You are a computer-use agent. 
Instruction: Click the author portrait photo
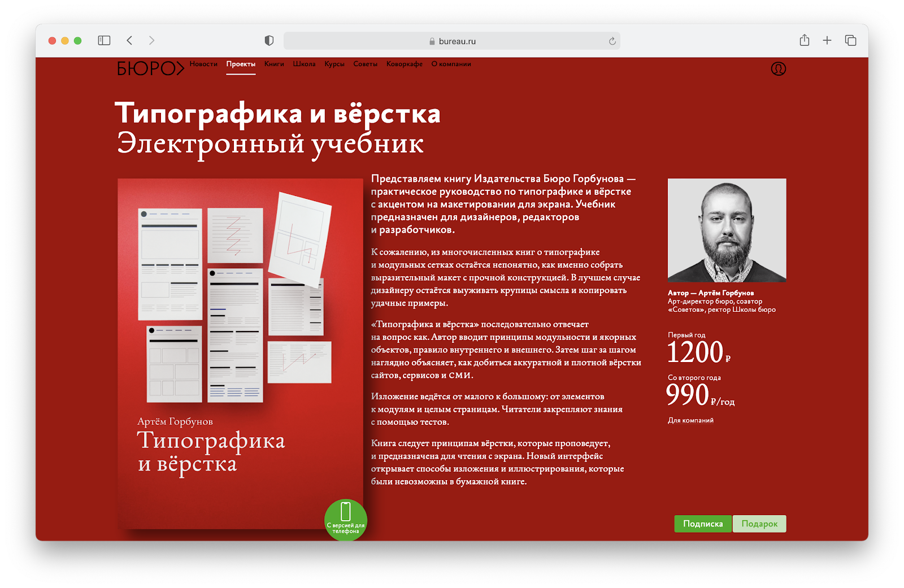(727, 230)
